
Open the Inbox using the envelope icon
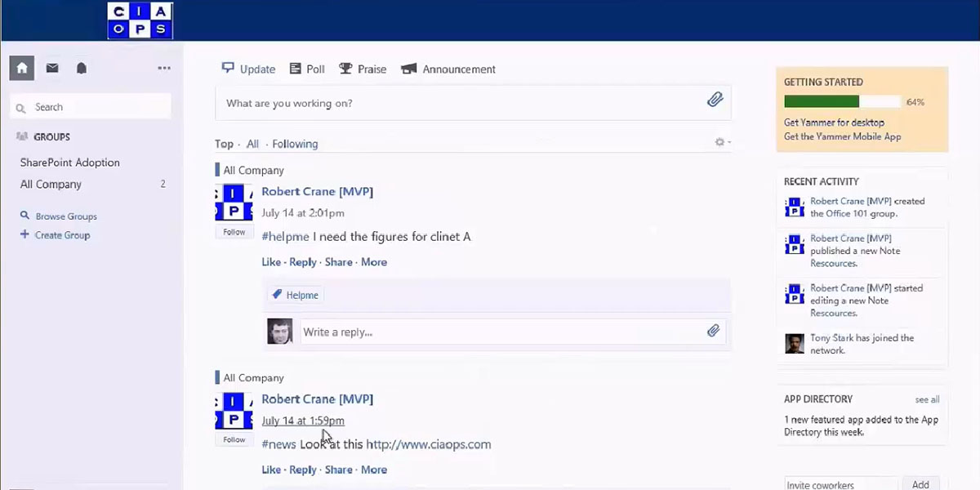(51, 68)
